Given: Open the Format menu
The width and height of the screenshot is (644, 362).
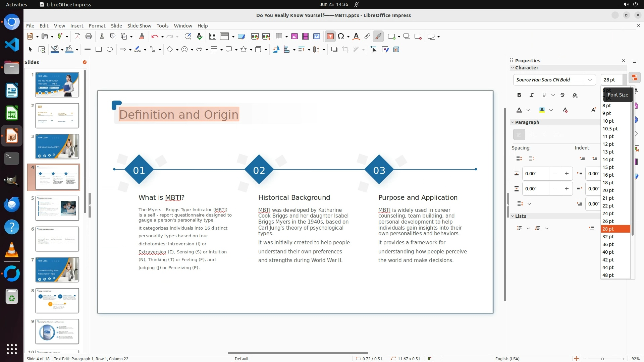Looking at the screenshot, I should (97, 26).
